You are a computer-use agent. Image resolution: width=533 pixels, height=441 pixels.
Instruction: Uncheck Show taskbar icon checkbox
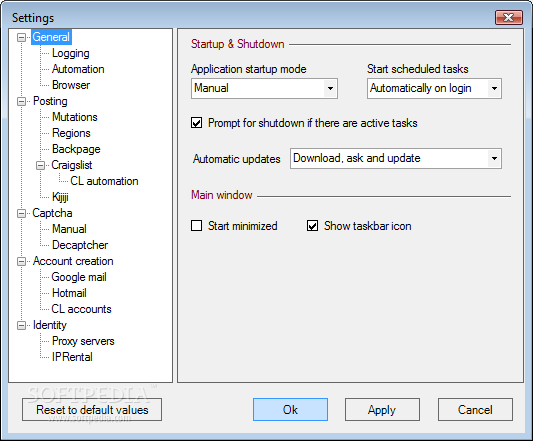point(312,225)
